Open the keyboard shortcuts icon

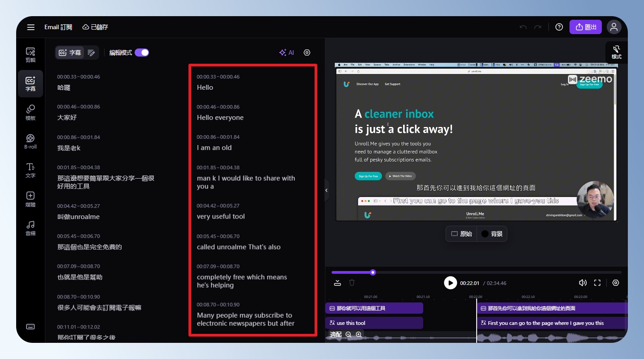click(31, 327)
